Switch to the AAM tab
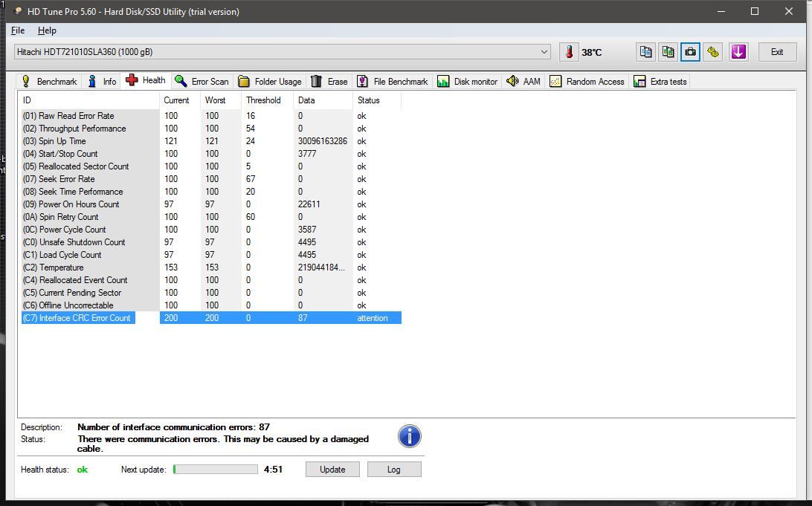The image size is (812, 506). click(523, 81)
